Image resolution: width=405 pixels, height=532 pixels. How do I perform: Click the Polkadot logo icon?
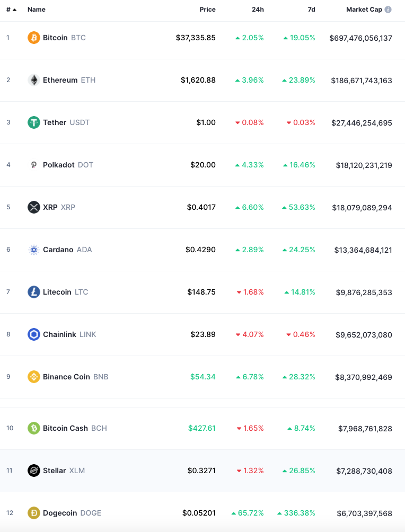click(33, 165)
